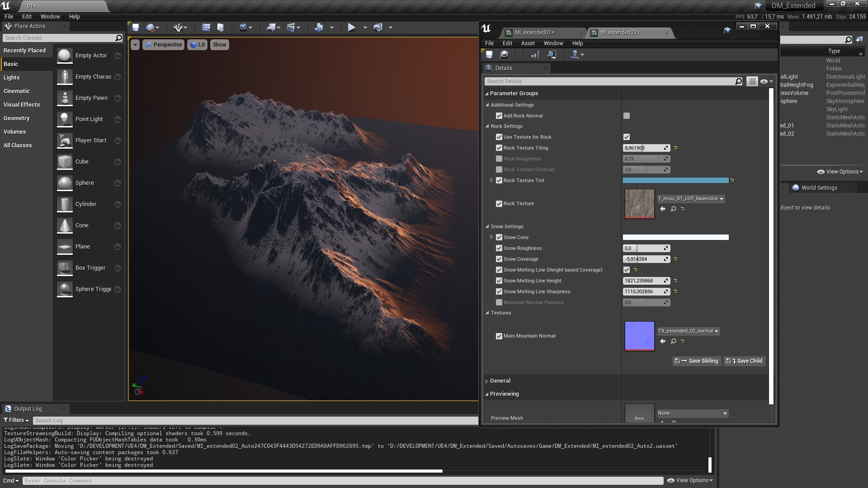The image size is (868, 488).
Task: Browse to the Rock Texture asset in Content Browser
Action: pyautogui.click(x=673, y=209)
